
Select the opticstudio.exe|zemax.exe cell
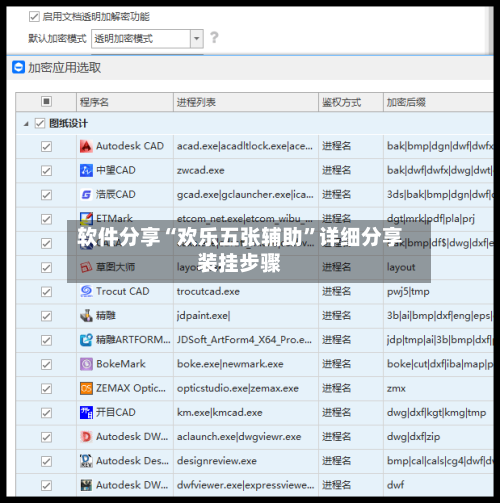pyautogui.click(x=246, y=388)
